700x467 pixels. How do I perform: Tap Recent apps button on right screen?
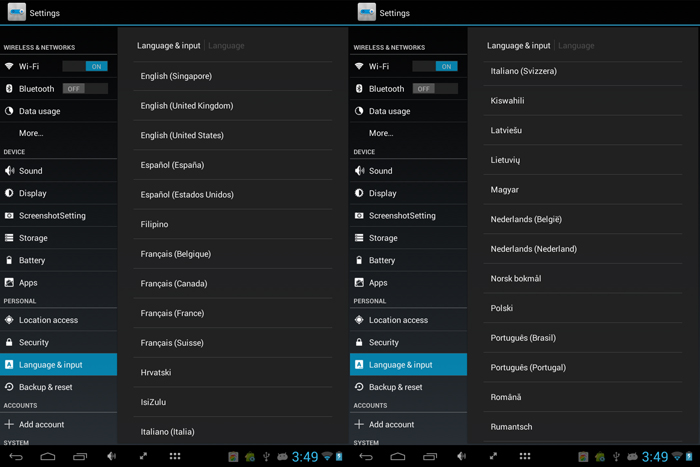pyautogui.click(x=430, y=456)
